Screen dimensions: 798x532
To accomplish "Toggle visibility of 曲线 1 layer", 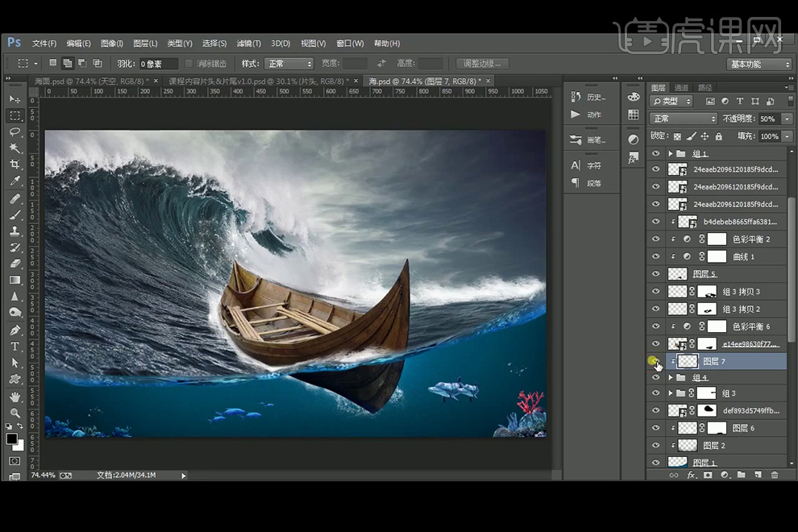I will coord(655,256).
